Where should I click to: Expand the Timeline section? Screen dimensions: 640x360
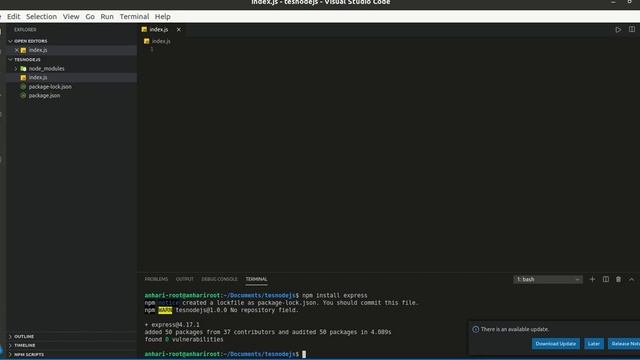click(10, 346)
